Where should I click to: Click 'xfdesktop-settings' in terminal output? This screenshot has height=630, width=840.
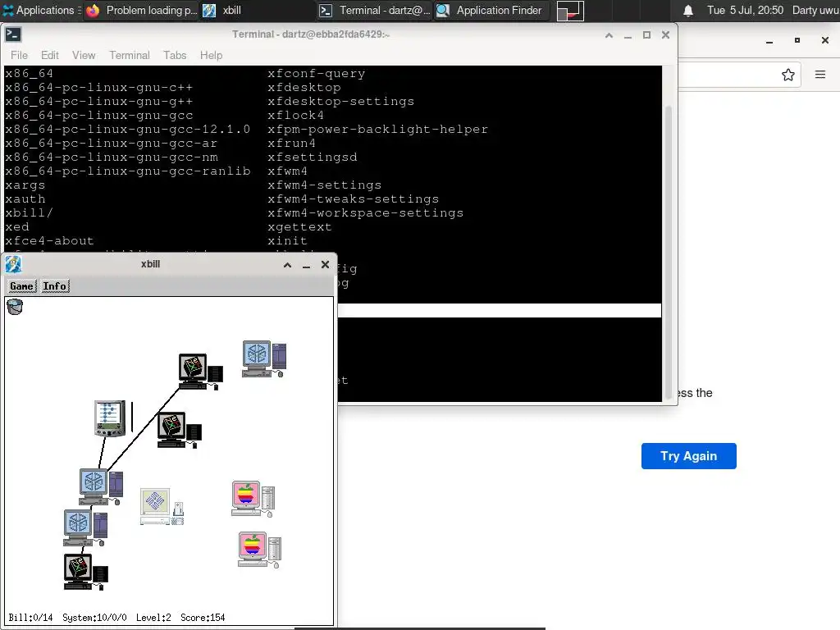(x=340, y=101)
